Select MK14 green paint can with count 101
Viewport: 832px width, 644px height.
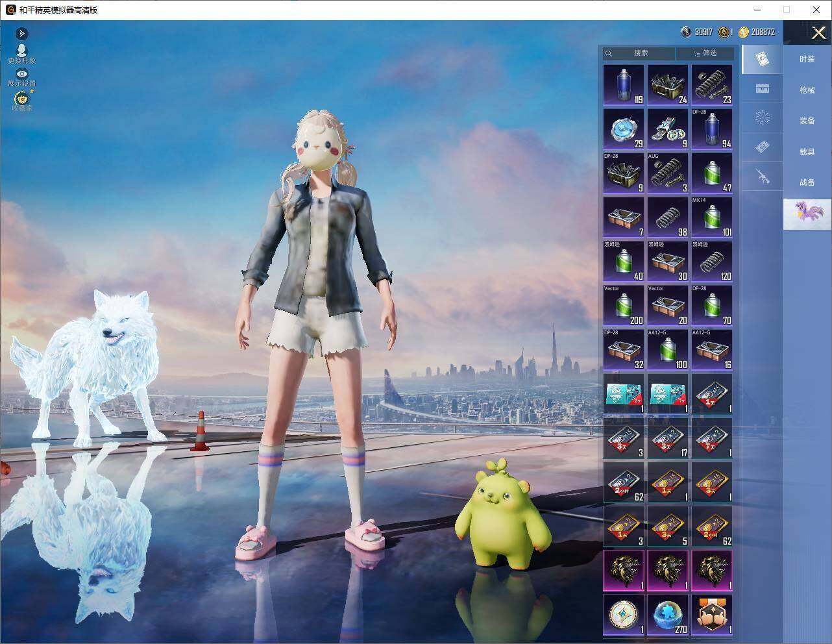point(712,217)
